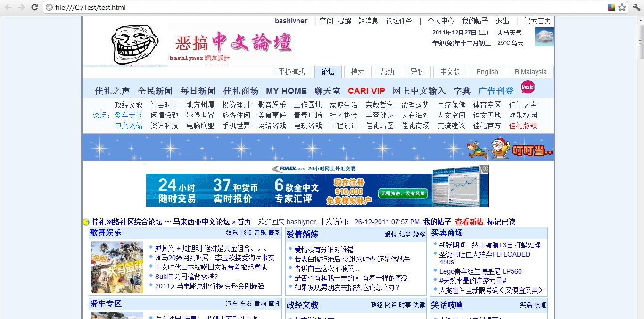Open the 个人中心 menu
This screenshot has height=319, width=644.
tap(441, 21)
